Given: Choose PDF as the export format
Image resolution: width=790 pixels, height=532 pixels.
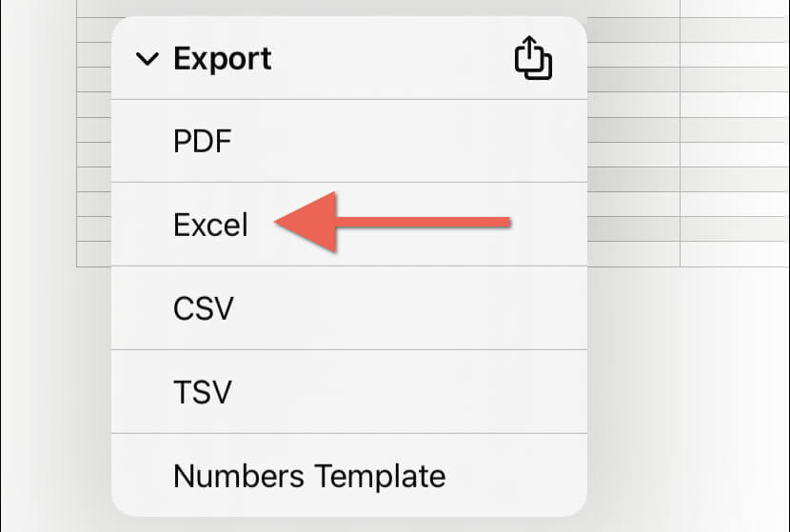Looking at the screenshot, I should pos(349,141).
